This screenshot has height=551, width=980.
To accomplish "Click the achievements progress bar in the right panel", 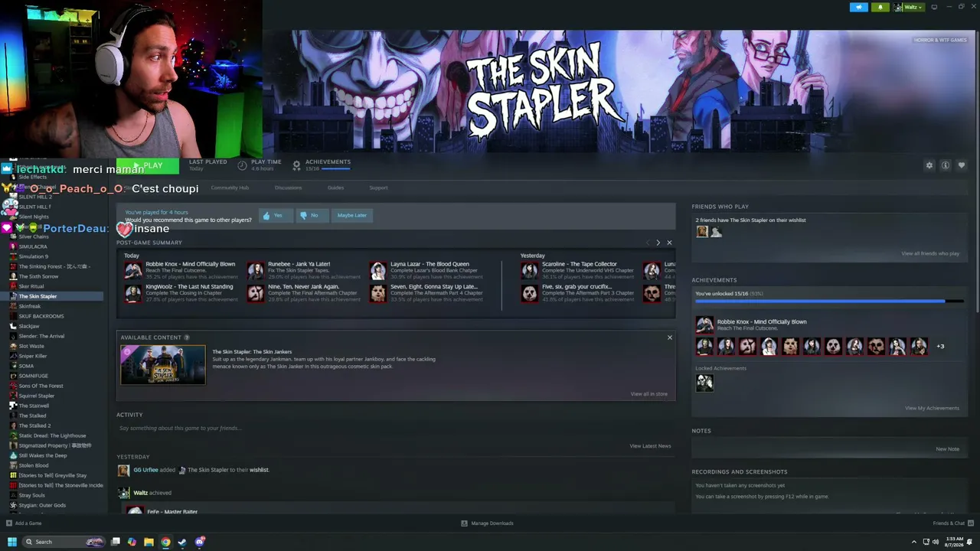I will (x=829, y=301).
